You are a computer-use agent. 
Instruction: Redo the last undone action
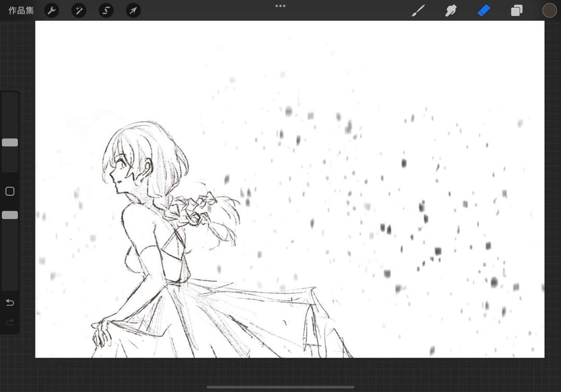point(10,322)
